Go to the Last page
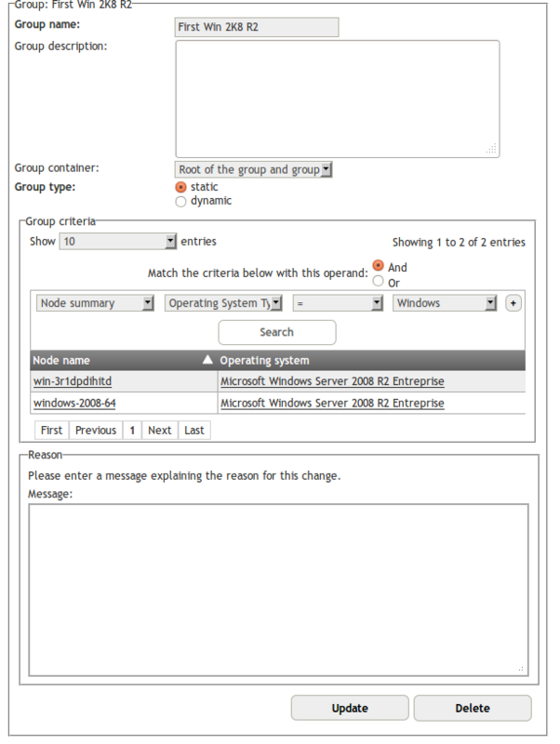The width and height of the screenshot is (560, 744). [194, 431]
